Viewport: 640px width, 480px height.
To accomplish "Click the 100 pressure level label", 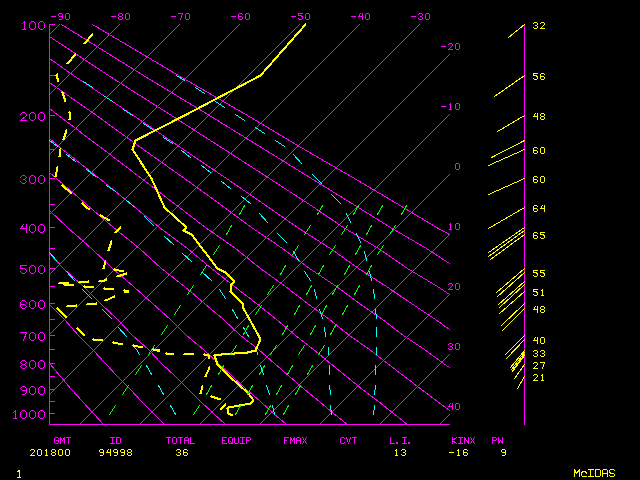I will [33, 25].
